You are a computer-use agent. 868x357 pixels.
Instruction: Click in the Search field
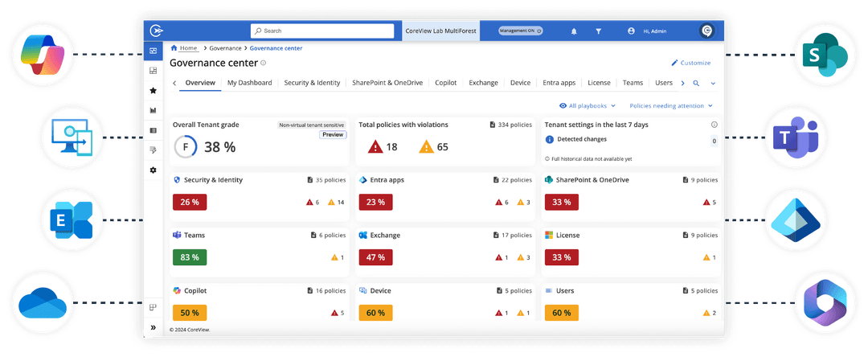[322, 31]
